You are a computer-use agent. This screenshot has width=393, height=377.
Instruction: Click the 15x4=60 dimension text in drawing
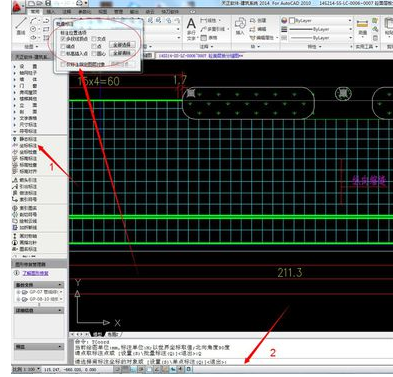(98, 81)
